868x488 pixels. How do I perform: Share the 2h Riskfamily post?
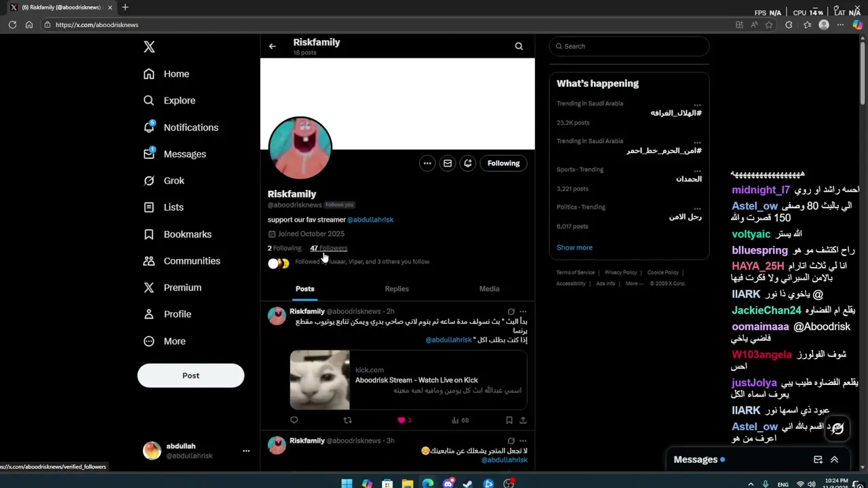(523, 420)
